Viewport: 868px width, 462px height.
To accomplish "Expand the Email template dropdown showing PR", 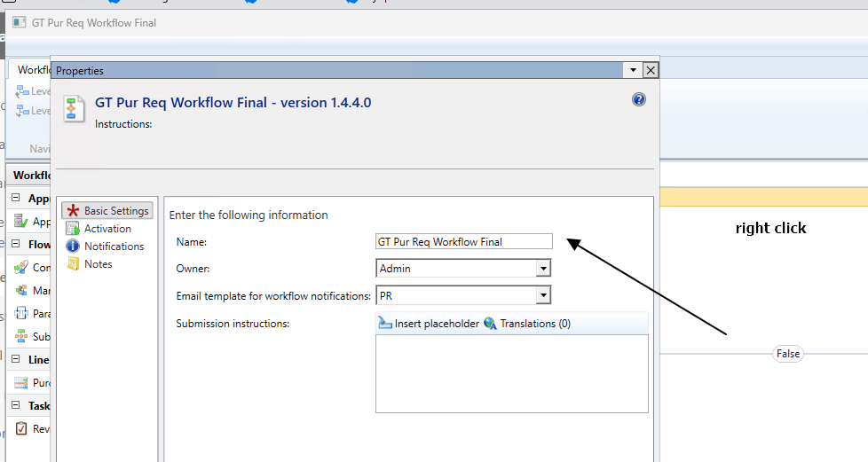I will (x=543, y=295).
